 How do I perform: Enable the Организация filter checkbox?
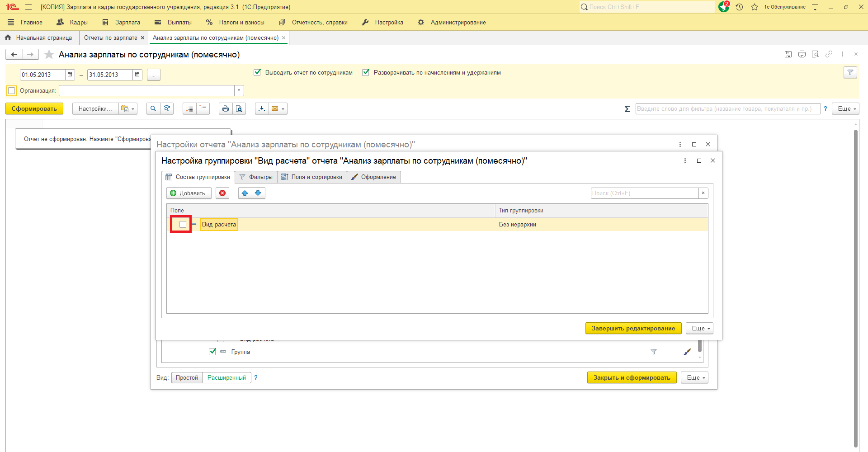(12, 90)
